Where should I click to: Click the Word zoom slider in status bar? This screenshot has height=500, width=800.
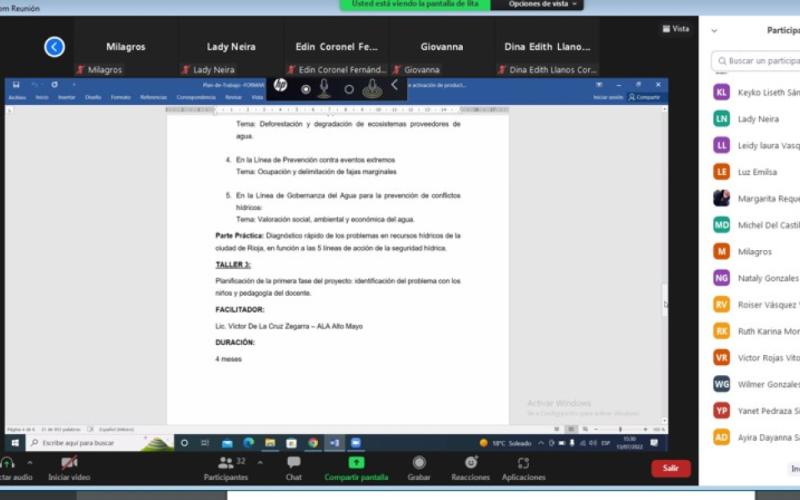(x=620, y=429)
